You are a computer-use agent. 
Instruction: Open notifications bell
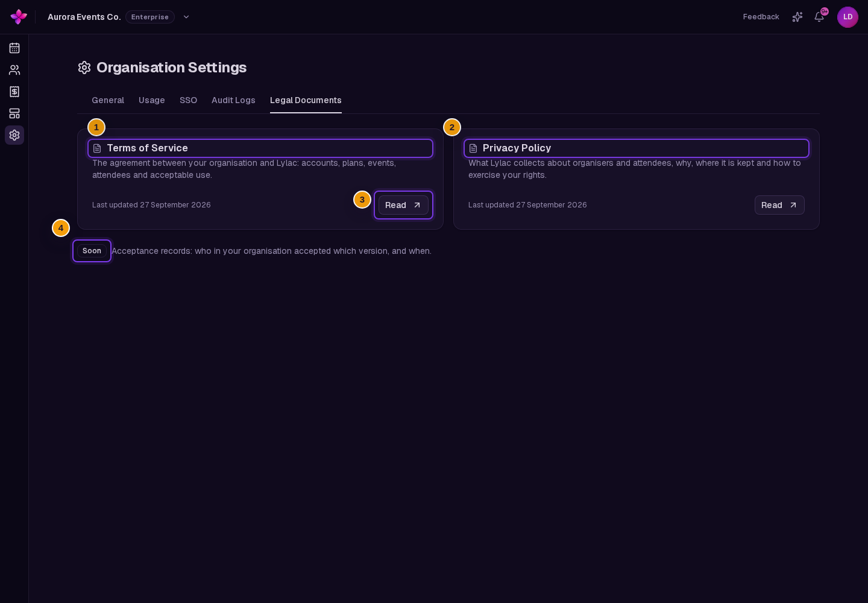coord(819,17)
